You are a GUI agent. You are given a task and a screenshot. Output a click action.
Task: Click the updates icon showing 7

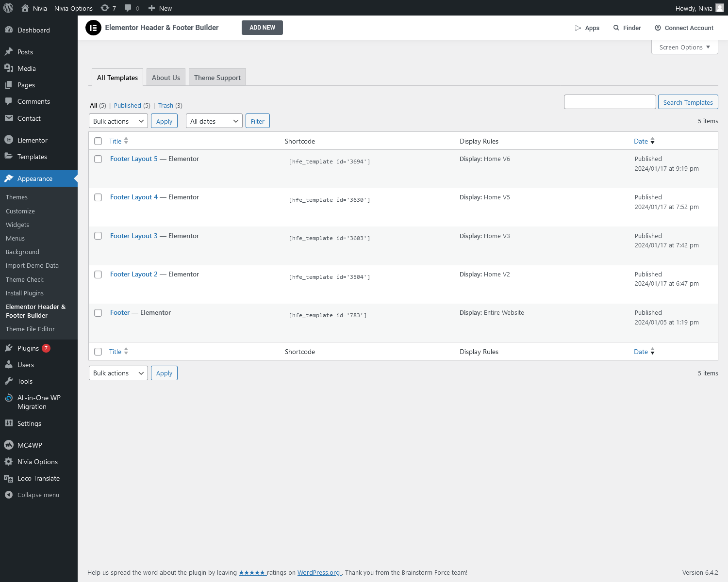105,8
